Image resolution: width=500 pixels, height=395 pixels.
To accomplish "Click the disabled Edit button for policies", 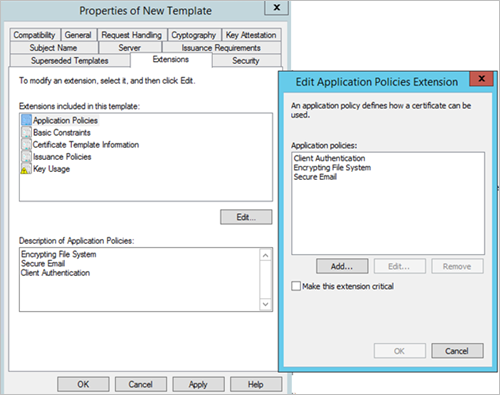I will [400, 266].
